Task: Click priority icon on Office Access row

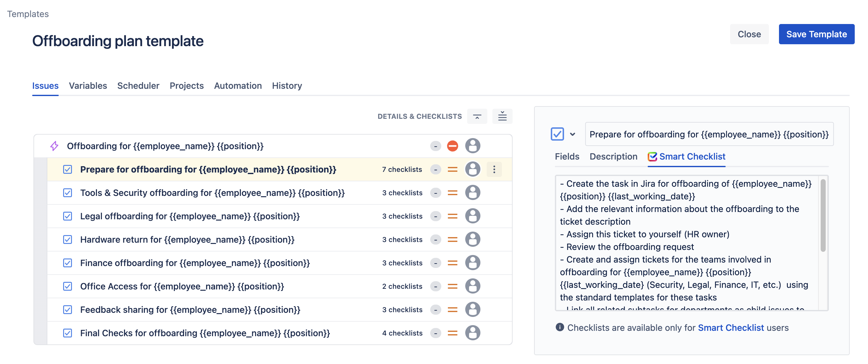Action: (452, 286)
